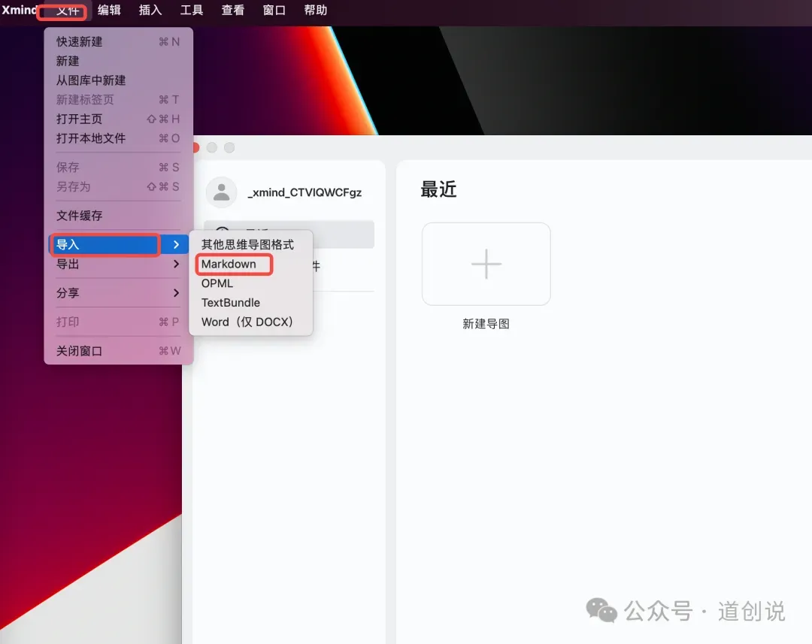
Task: Select OPML import option
Action: pyautogui.click(x=250, y=283)
